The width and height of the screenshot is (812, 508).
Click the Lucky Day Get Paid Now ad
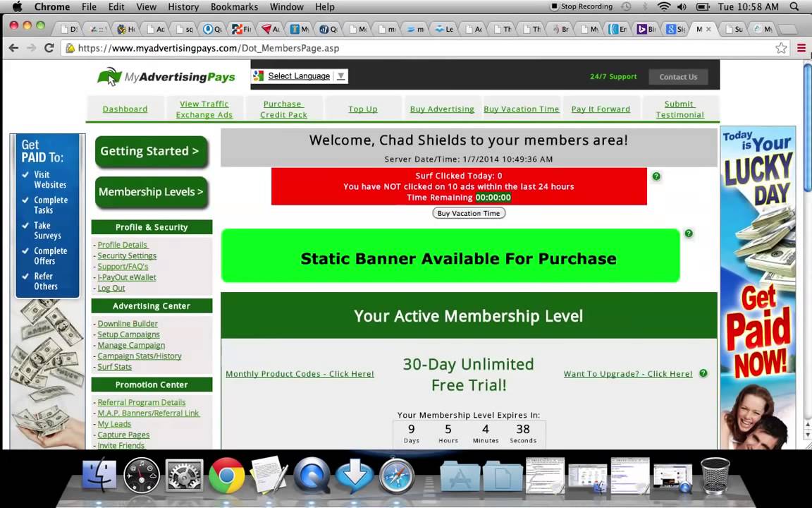click(758, 288)
